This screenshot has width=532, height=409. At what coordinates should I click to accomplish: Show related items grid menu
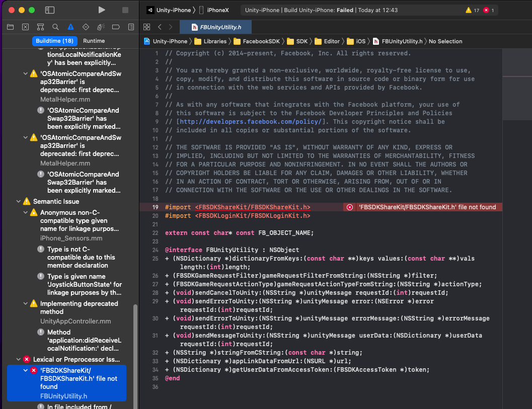[x=146, y=27]
